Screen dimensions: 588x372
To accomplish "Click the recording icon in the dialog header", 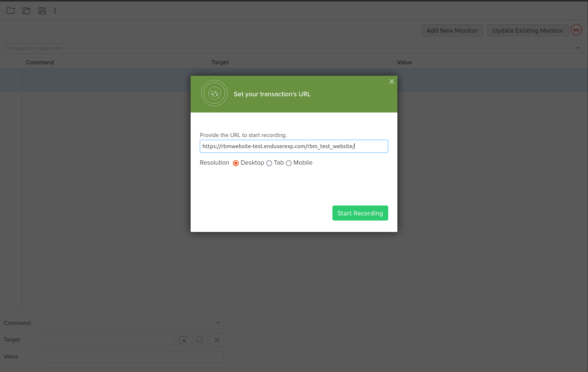I will (214, 93).
